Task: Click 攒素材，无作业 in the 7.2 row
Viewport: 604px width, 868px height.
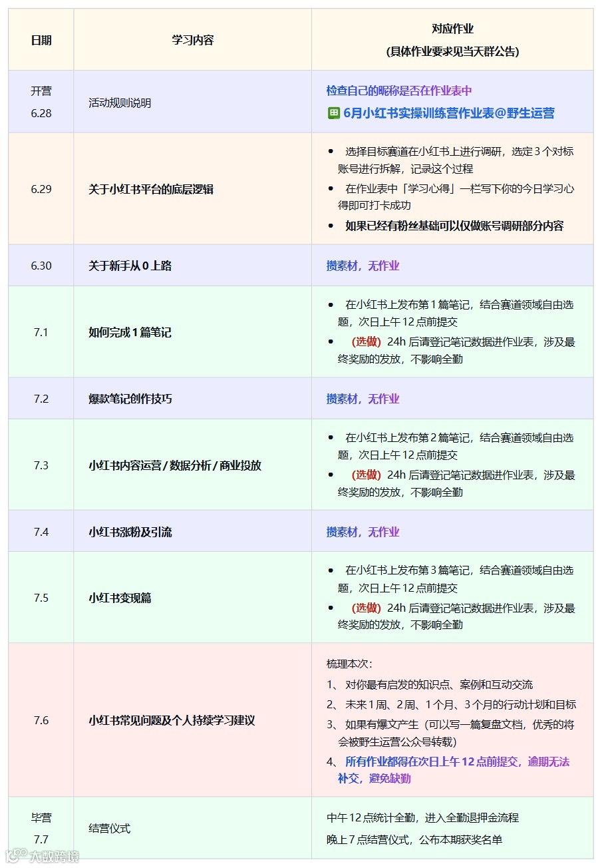Action: [x=363, y=399]
